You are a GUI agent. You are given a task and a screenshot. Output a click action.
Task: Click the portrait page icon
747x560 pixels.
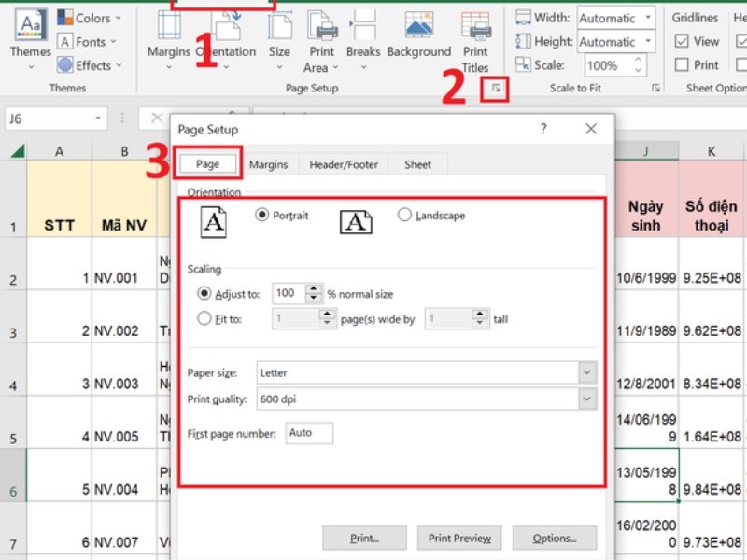click(214, 222)
